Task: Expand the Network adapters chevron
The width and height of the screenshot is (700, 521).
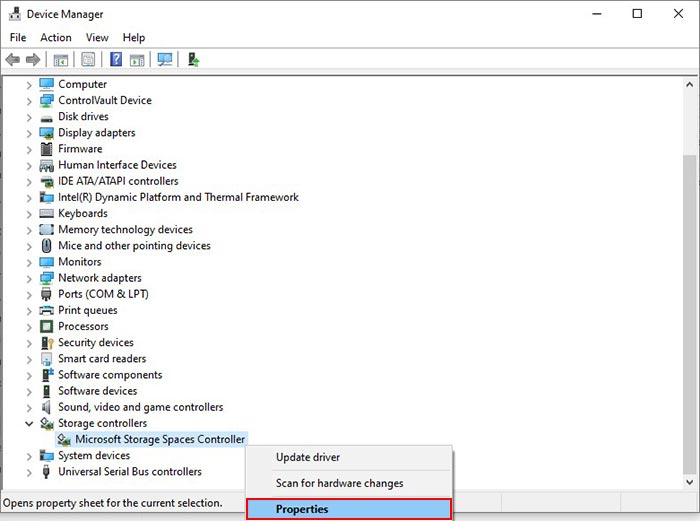Action: (x=29, y=278)
